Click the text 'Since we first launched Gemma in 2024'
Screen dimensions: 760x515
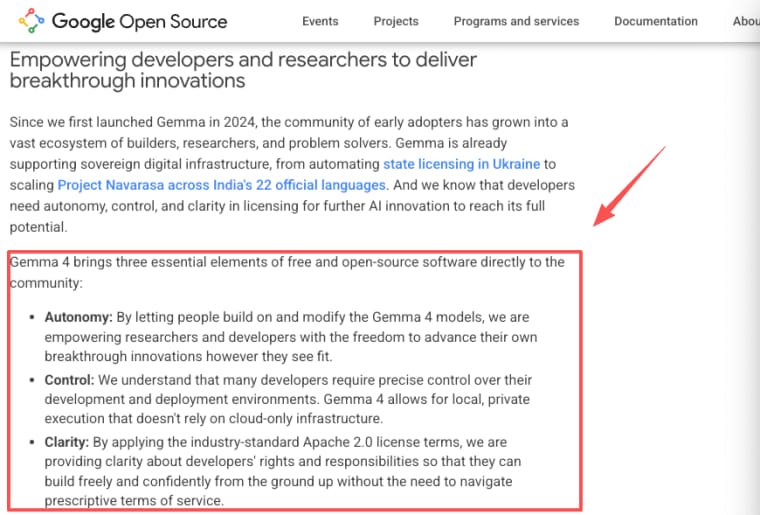(x=132, y=122)
